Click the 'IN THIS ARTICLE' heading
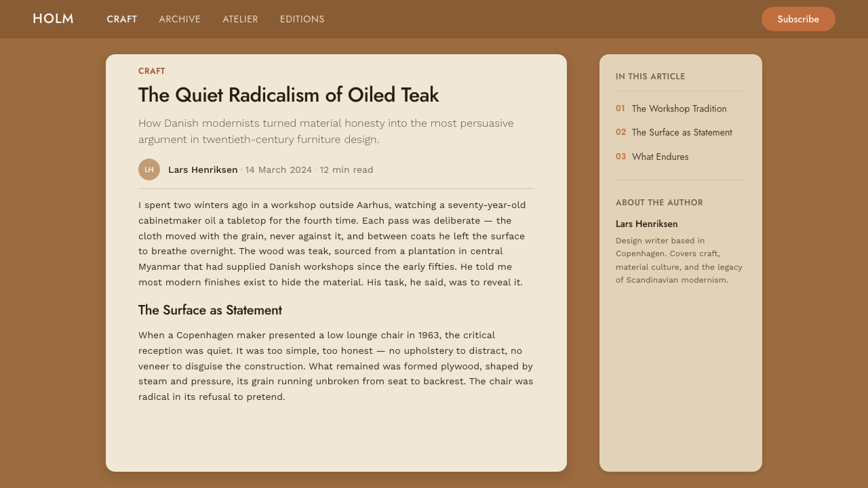Image resolution: width=868 pixels, height=488 pixels. (x=650, y=77)
